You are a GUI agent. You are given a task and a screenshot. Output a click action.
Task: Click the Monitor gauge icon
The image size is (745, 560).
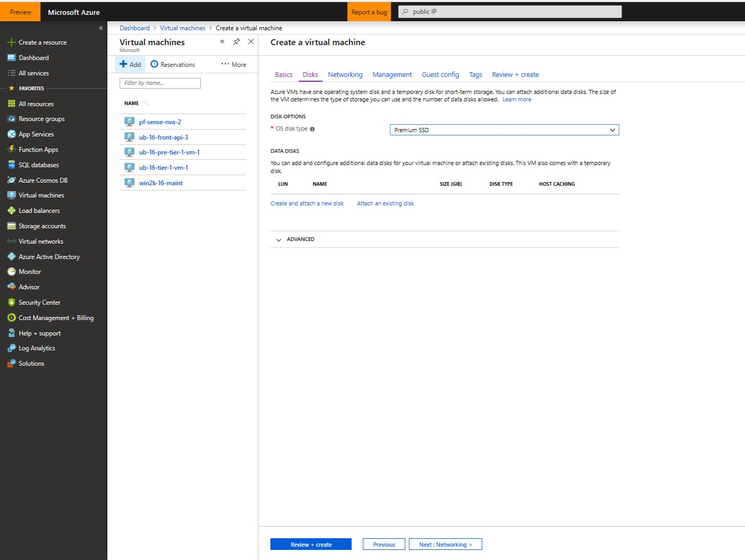(11, 272)
